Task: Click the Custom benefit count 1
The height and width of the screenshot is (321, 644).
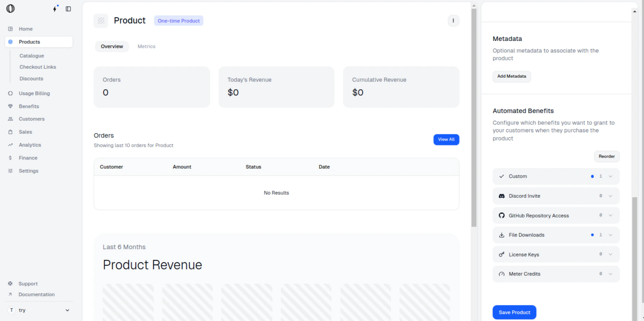Action: pyautogui.click(x=601, y=176)
